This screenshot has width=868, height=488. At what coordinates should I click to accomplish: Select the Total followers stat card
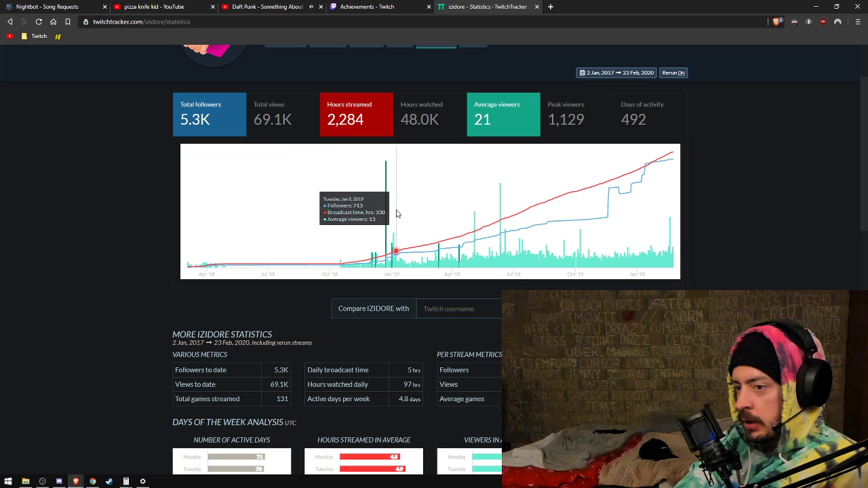pos(210,115)
